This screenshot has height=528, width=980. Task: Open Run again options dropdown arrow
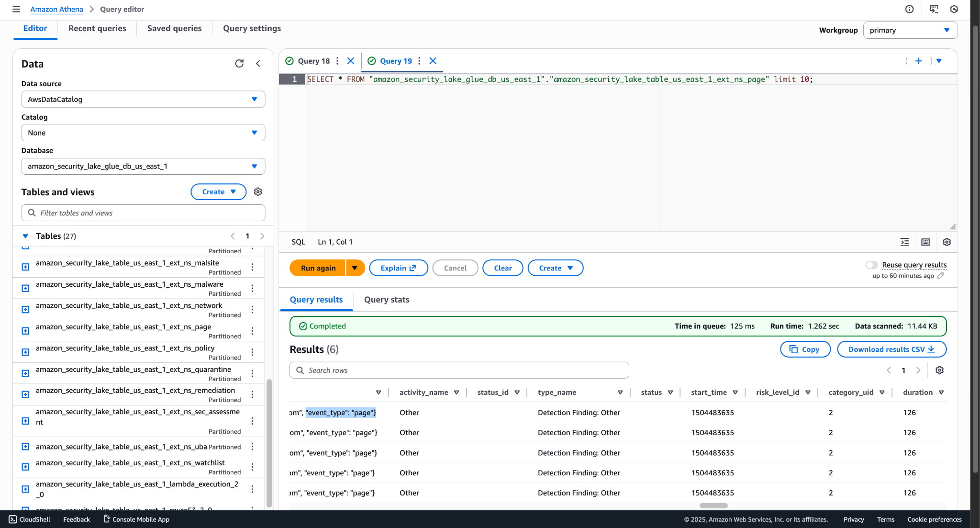355,268
